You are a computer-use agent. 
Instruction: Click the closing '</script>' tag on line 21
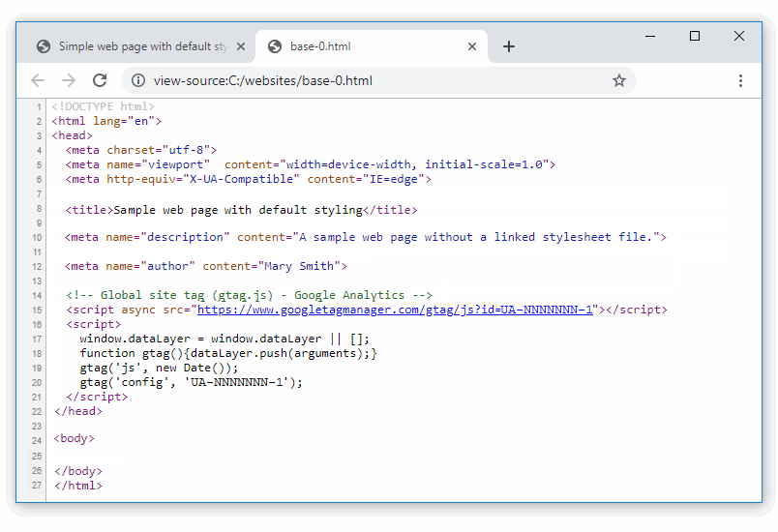pos(97,398)
